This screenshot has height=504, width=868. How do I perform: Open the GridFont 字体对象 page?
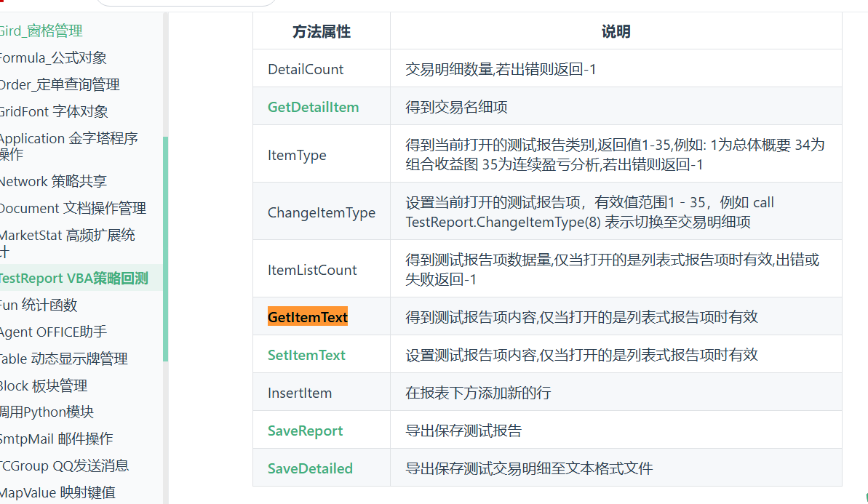click(54, 111)
